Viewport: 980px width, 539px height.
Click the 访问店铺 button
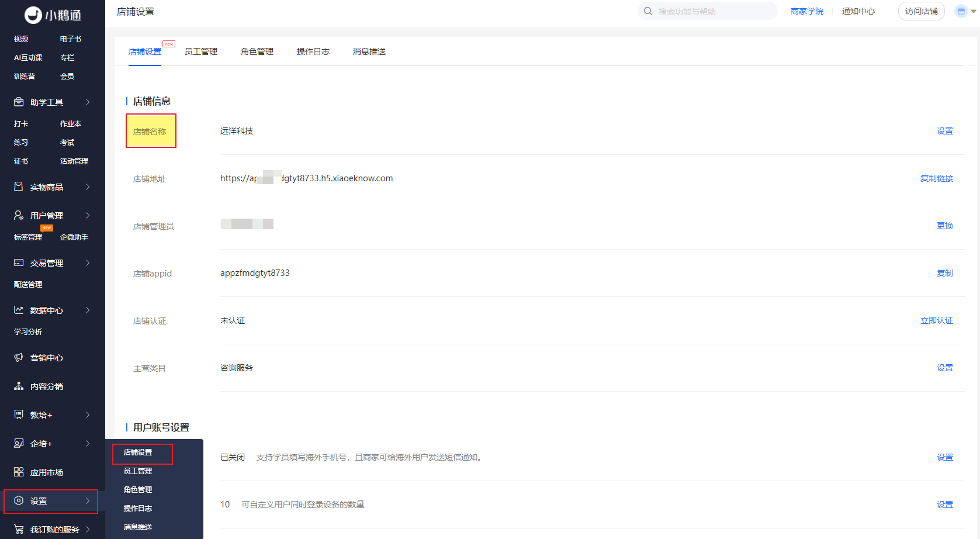pyautogui.click(x=922, y=11)
